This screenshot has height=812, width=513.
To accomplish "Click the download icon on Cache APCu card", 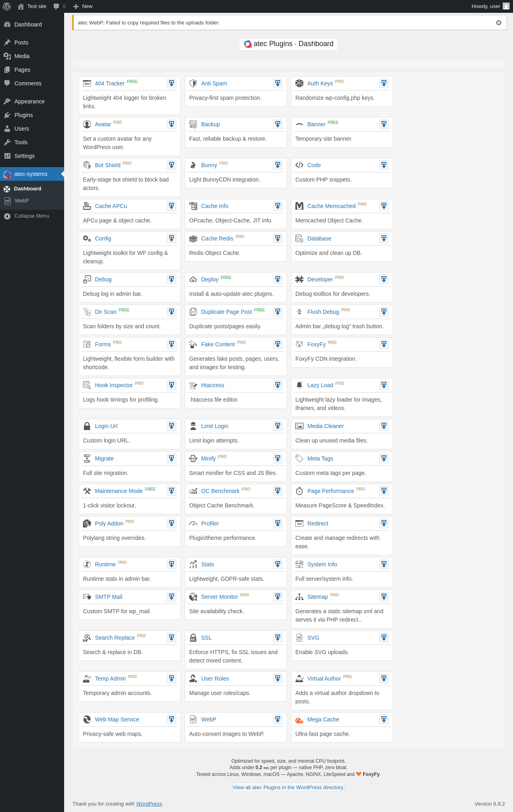I will pyautogui.click(x=172, y=206).
